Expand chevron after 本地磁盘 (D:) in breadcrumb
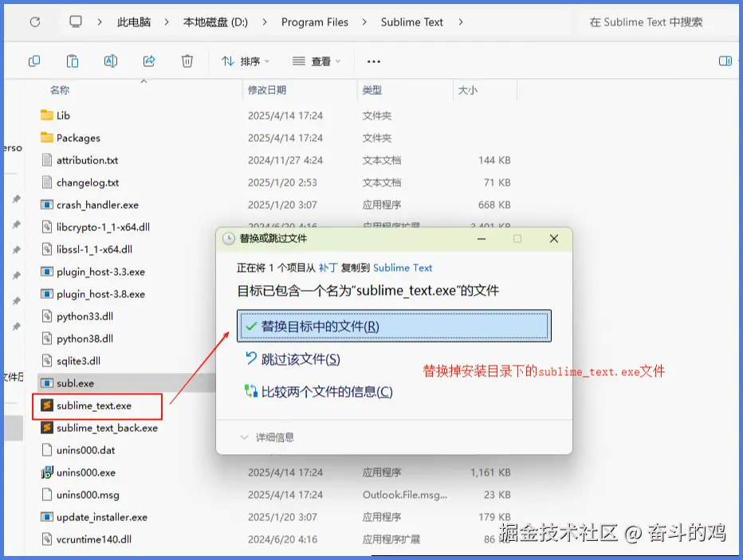 tap(265, 22)
